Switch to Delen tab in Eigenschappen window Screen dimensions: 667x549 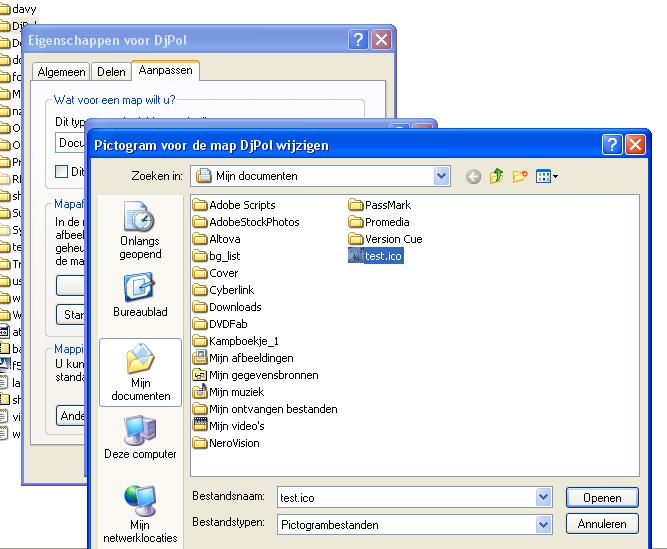(x=111, y=72)
